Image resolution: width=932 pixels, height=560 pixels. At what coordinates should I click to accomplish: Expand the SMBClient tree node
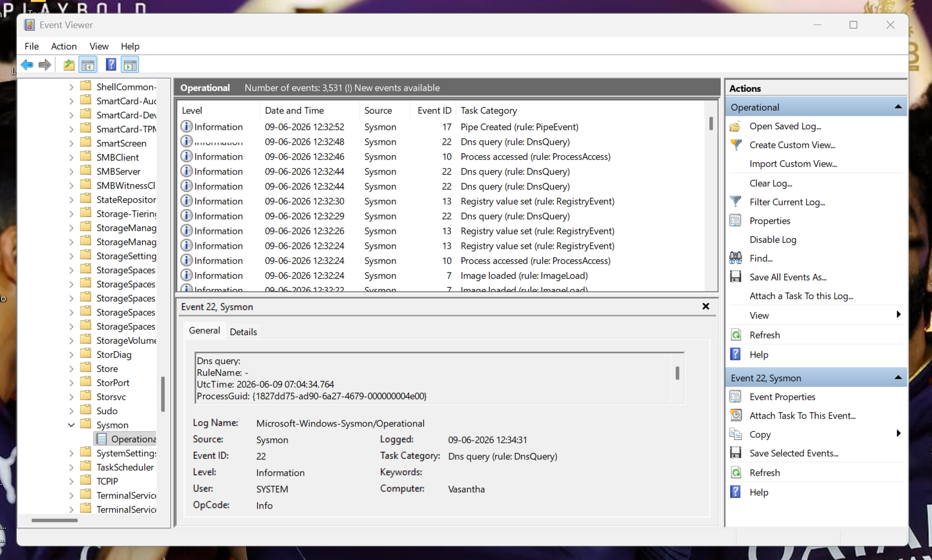(71, 157)
